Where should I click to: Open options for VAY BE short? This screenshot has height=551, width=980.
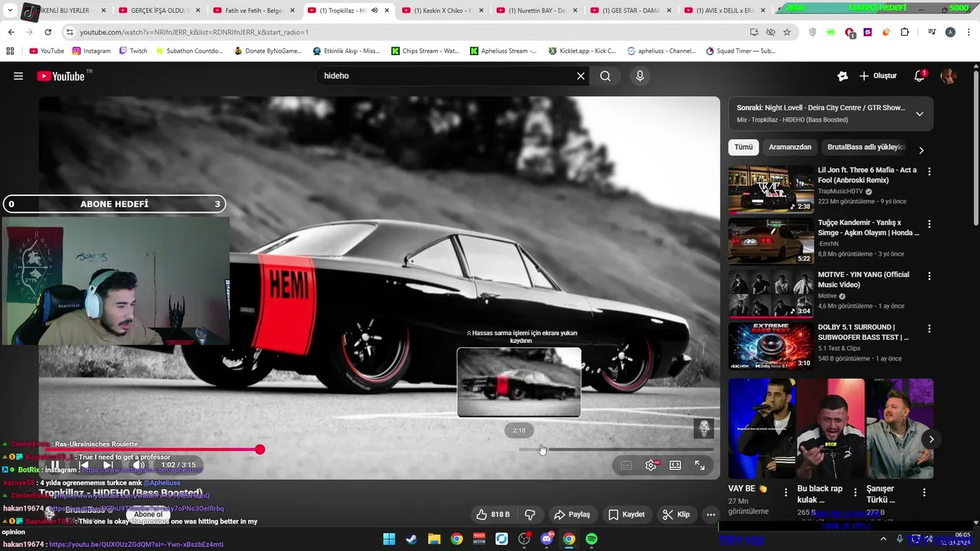click(786, 493)
